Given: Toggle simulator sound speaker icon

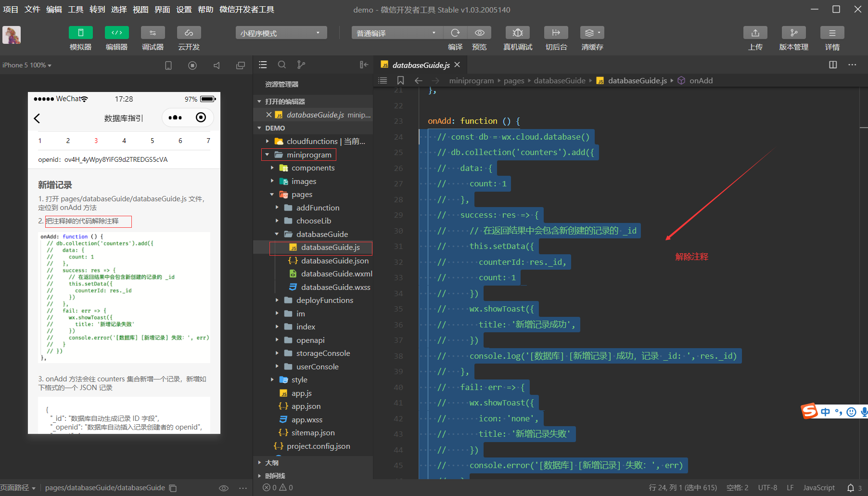Looking at the screenshot, I should click(x=217, y=65).
